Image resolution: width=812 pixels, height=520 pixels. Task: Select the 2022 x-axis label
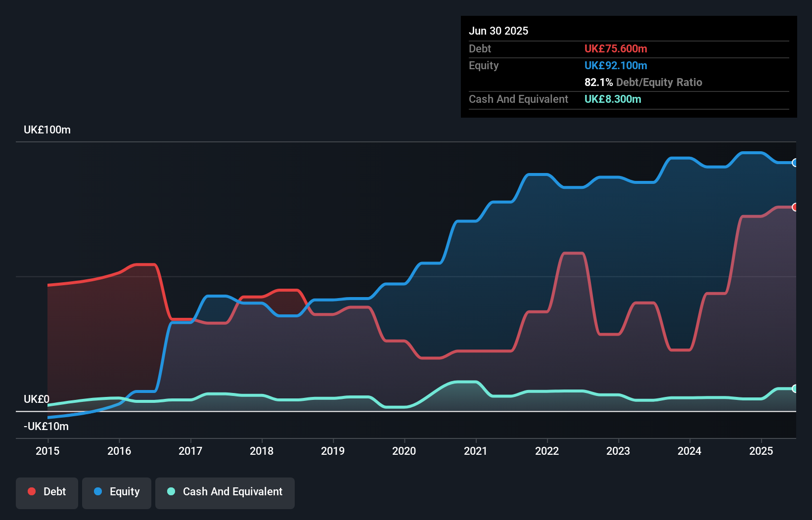pos(547,451)
